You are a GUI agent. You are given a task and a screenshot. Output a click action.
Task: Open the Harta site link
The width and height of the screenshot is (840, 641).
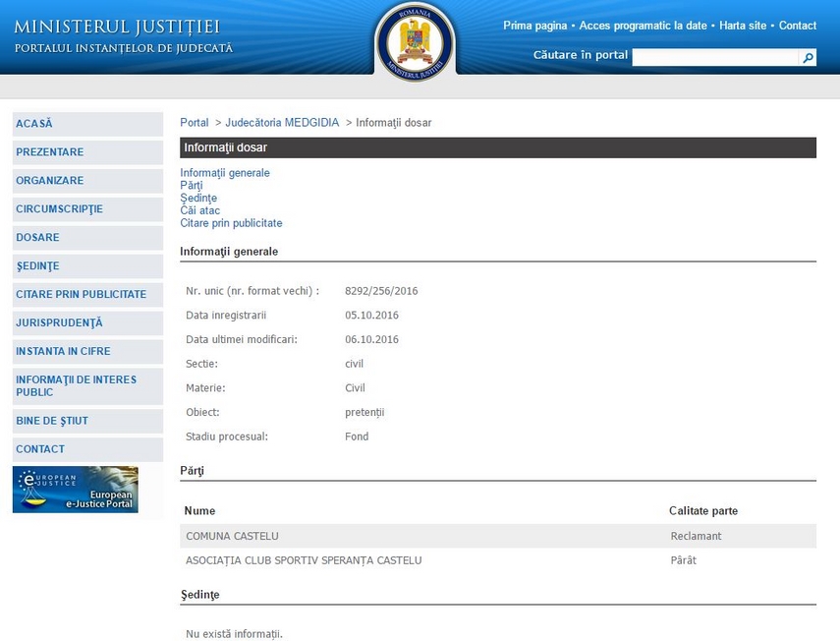(x=743, y=26)
